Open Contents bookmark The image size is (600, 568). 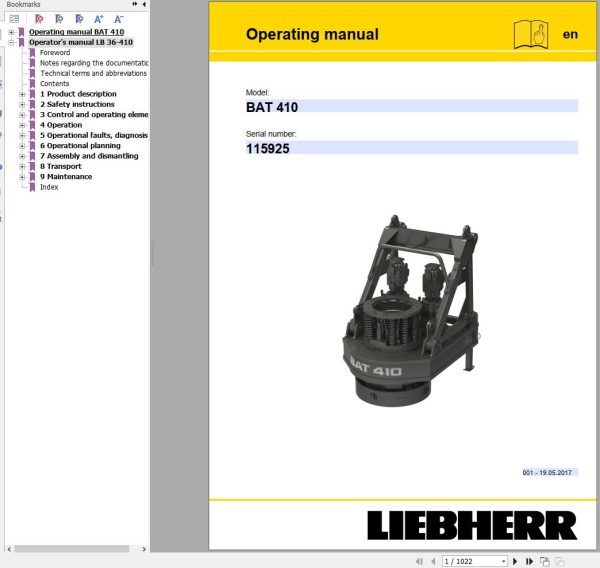[x=55, y=83]
